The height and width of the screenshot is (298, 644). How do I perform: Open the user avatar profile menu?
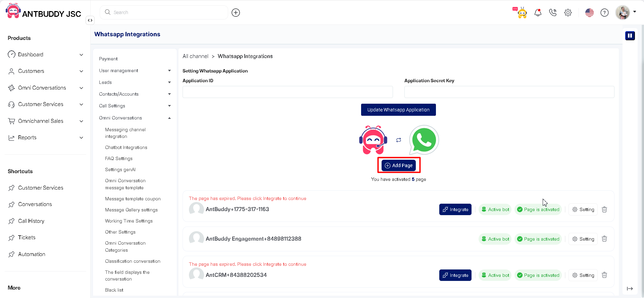point(623,12)
